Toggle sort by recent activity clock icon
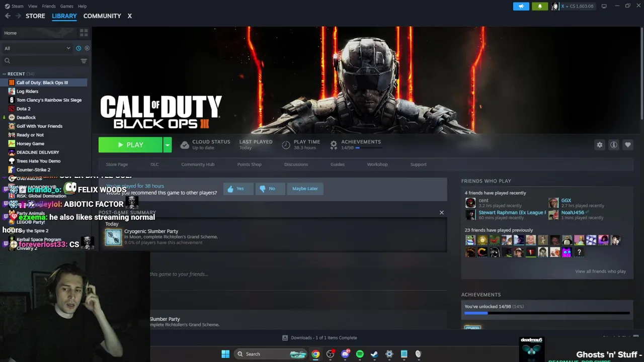The height and width of the screenshot is (362, 644). (78, 48)
